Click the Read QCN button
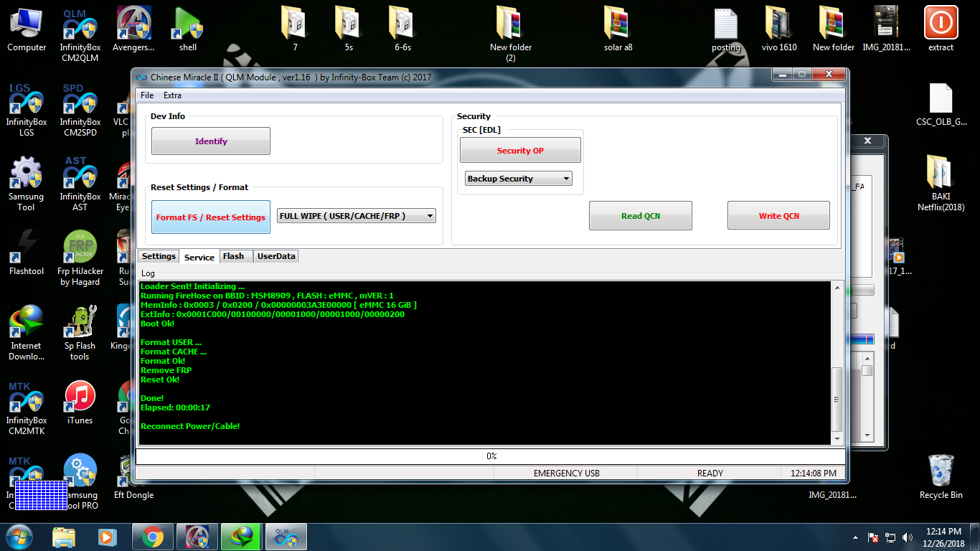This screenshot has width=980, height=551. [641, 216]
